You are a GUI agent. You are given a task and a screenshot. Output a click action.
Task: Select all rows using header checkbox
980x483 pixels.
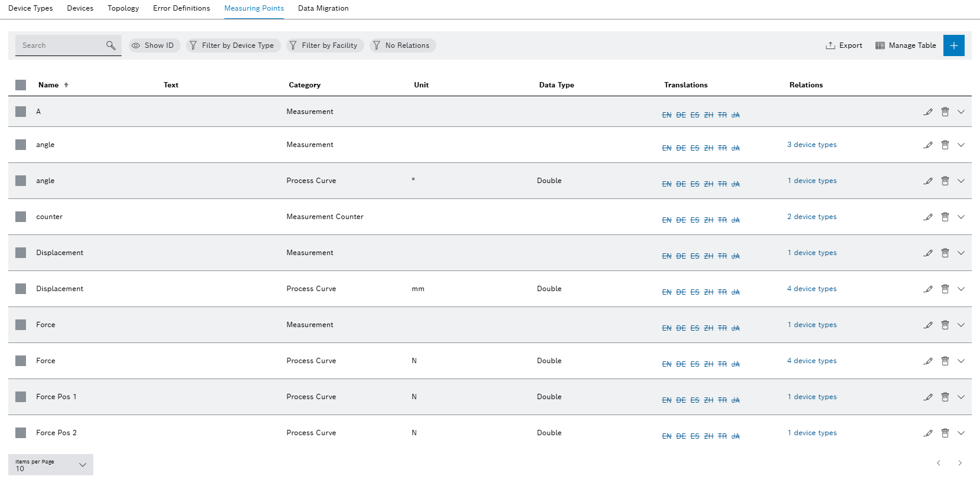tap(21, 85)
